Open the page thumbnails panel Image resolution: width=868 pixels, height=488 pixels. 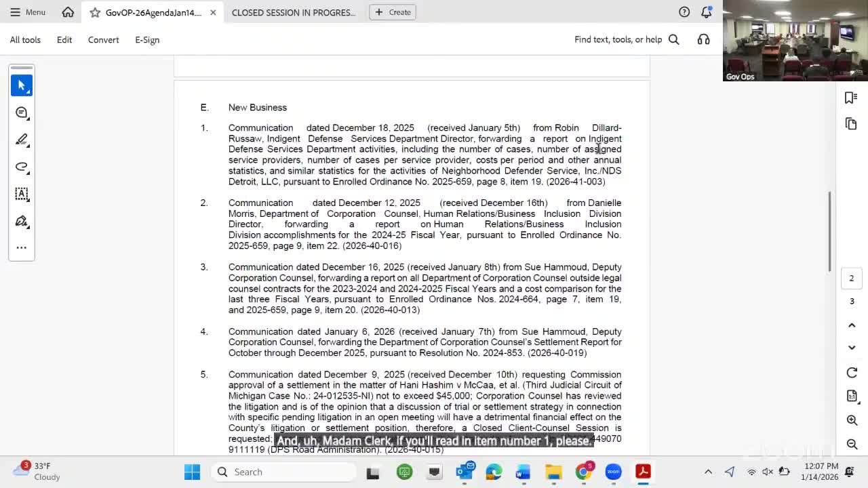click(x=851, y=123)
